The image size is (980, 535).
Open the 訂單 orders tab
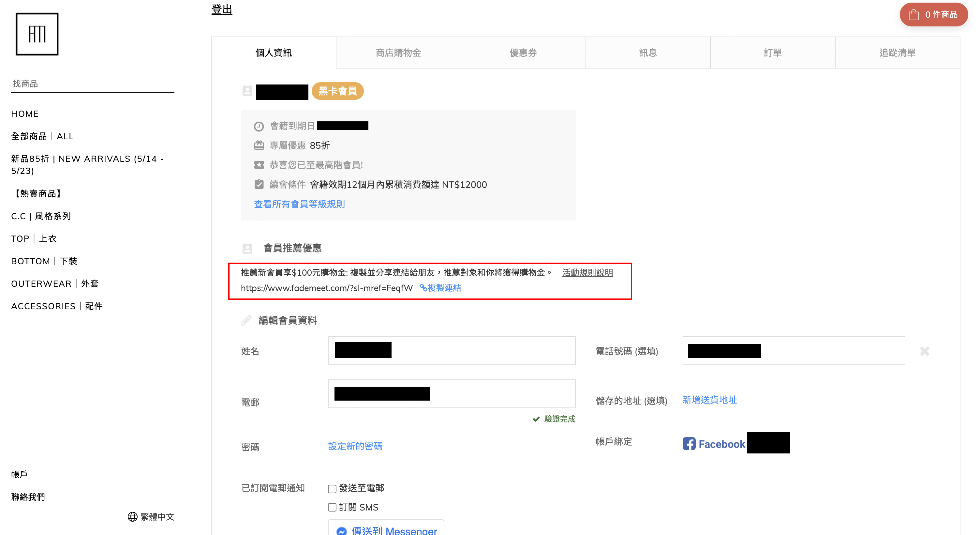click(x=772, y=53)
